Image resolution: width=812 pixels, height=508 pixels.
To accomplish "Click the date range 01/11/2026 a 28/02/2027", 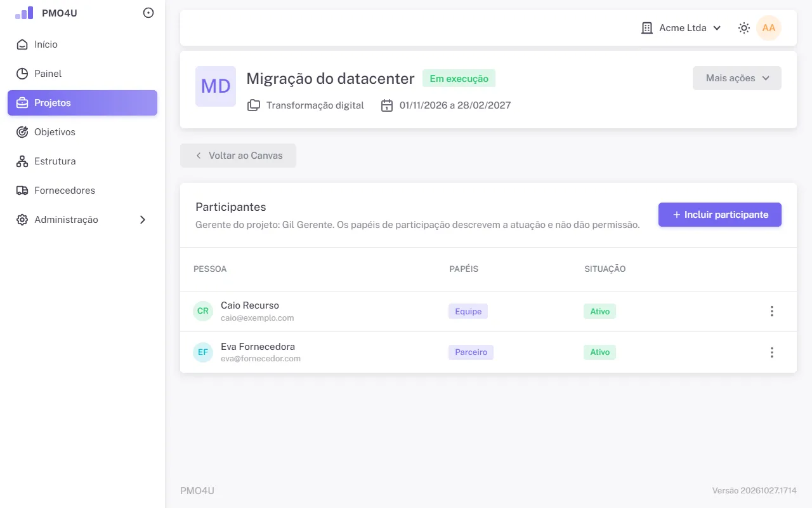I will click(455, 105).
